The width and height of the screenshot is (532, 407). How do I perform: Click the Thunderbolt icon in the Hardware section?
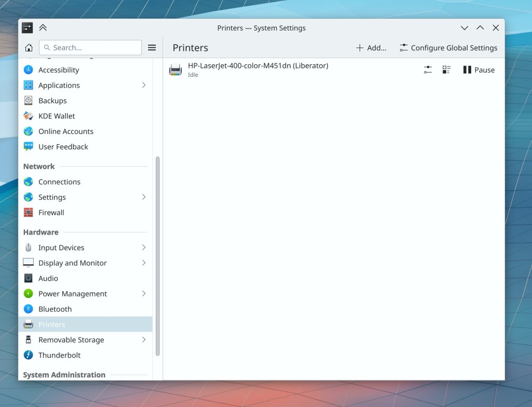(29, 355)
